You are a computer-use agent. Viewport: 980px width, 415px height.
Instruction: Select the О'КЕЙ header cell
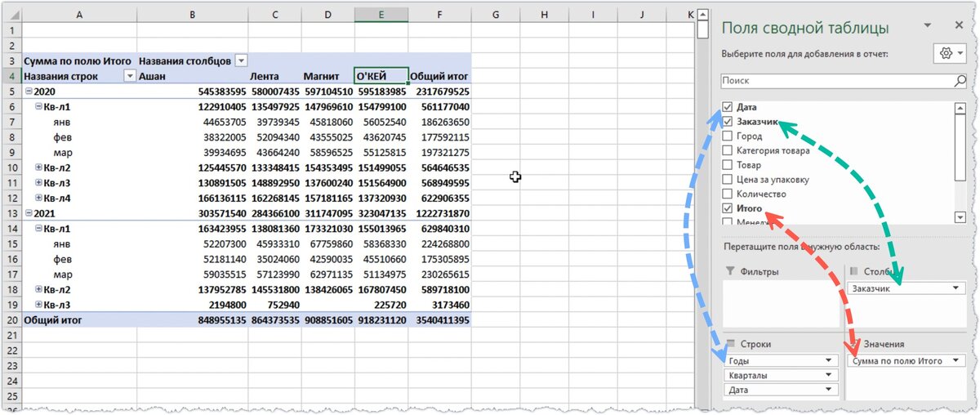(381, 76)
